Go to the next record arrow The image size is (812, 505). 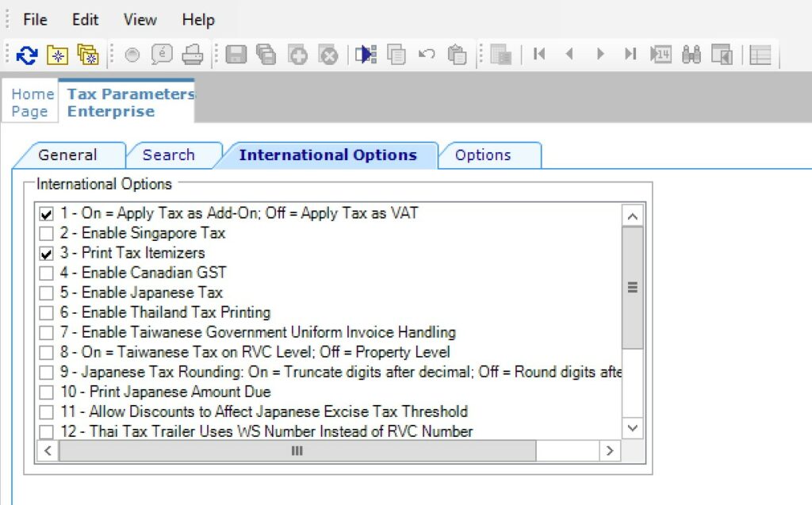pyautogui.click(x=600, y=54)
